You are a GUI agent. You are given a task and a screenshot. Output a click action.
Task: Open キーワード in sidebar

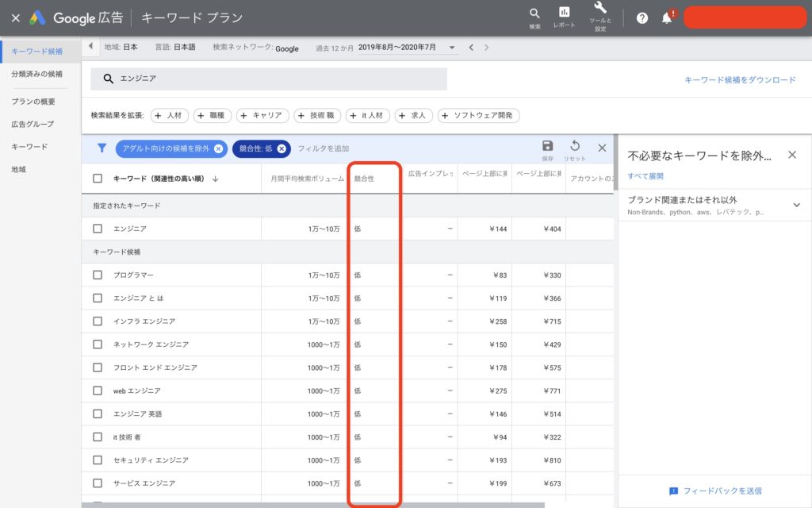click(29, 147)
